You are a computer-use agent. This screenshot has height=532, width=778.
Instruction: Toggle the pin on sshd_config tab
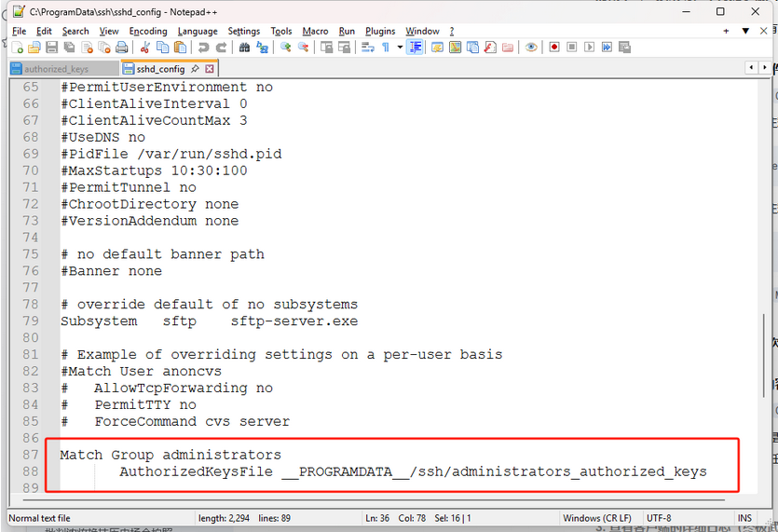(x=195, y=69)
